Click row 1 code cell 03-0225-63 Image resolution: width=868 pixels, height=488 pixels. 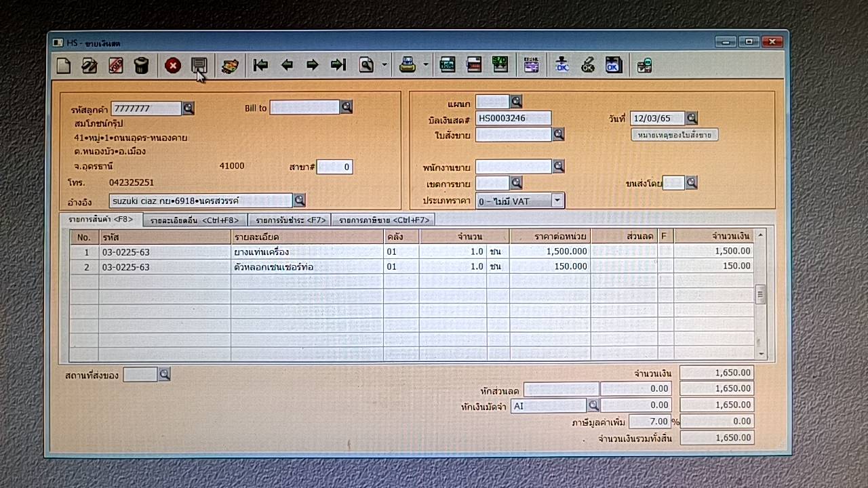pos(165,251)
